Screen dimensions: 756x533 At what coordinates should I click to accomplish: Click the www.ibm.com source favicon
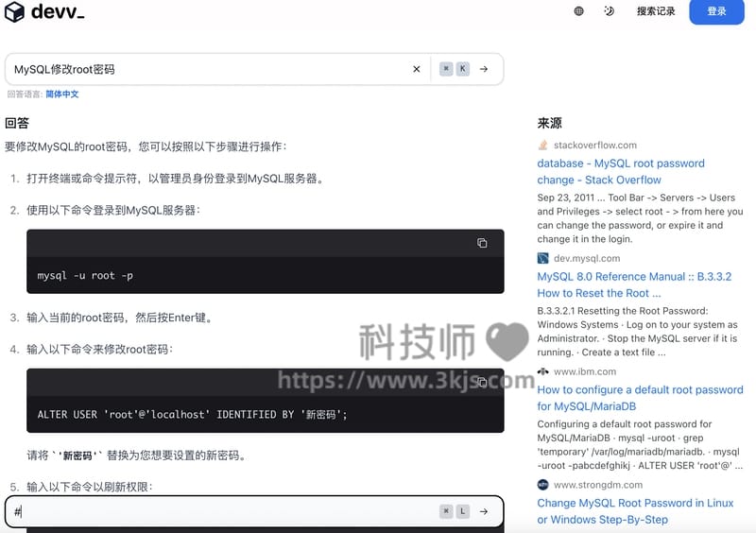(x=542, y=371)
